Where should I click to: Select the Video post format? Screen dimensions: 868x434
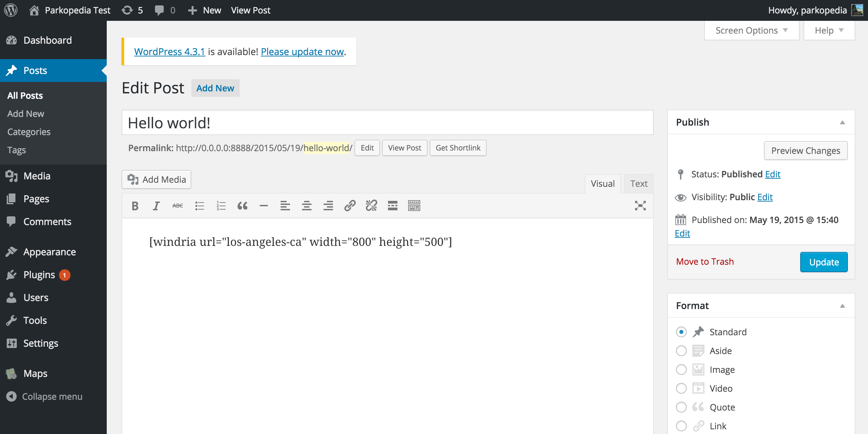click(x=681, y=388)
